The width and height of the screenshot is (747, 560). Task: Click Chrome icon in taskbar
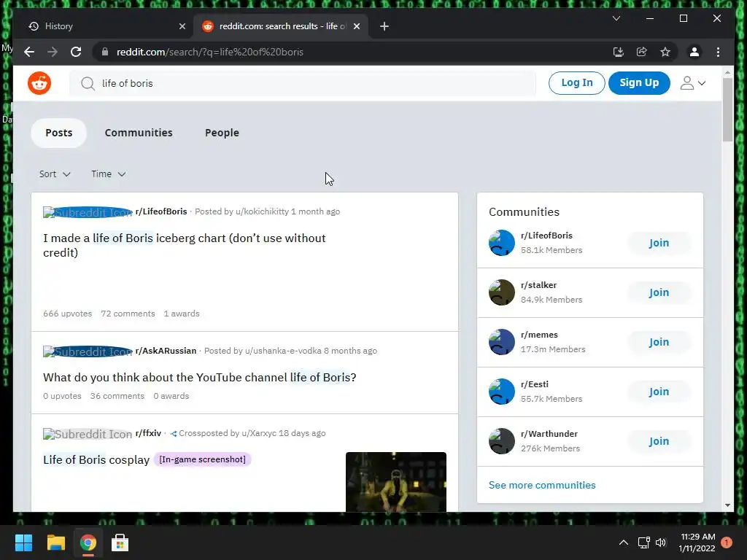tap(88, 542)
